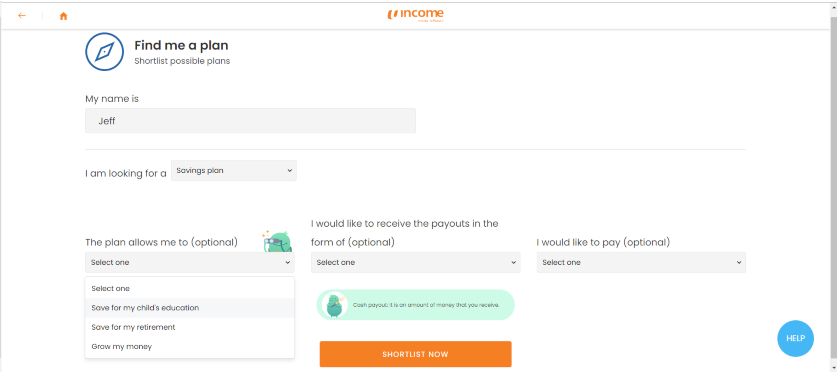The image size is (837, 372).
Task: Click the Income logo in the header
Action: pyautogui.click(x=416, y=15)
